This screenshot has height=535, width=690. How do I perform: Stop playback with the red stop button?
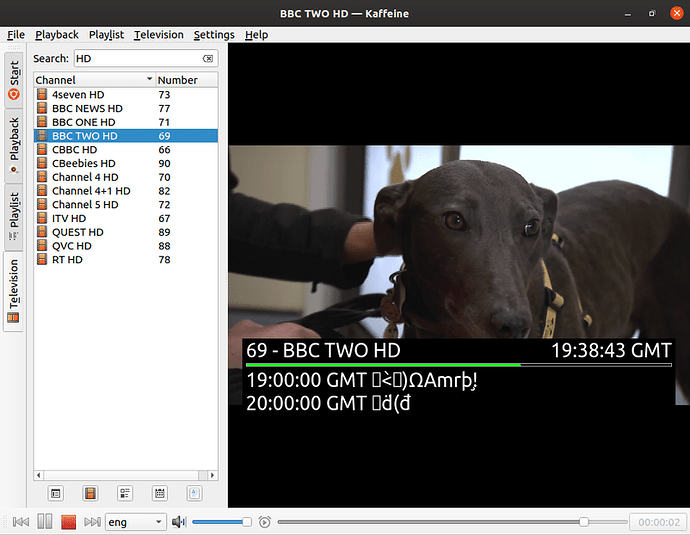click(x=68, y=522)
